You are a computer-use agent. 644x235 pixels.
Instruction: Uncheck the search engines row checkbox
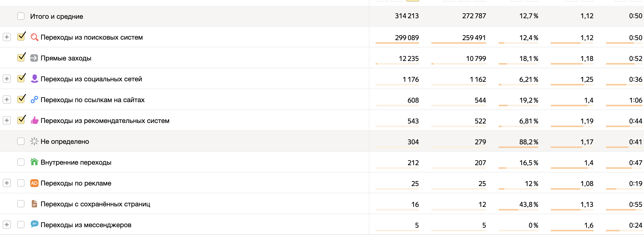21,37
